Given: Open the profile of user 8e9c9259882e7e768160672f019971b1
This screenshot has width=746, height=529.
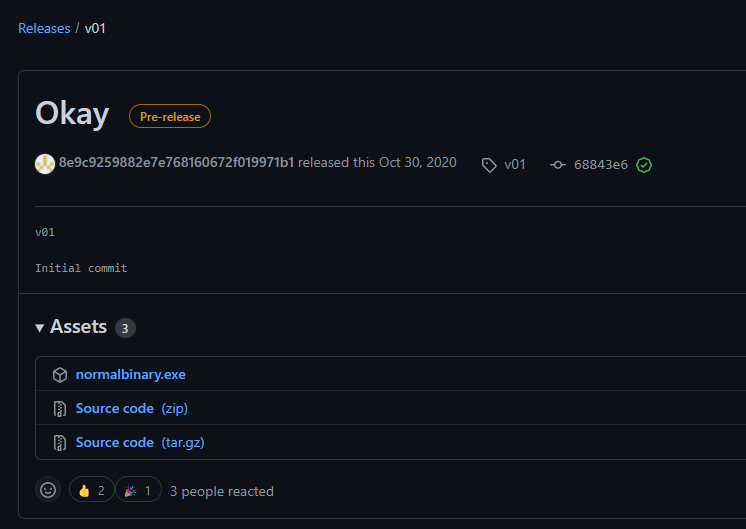Looking at the screenshot, I should click(x=176, y=162).
